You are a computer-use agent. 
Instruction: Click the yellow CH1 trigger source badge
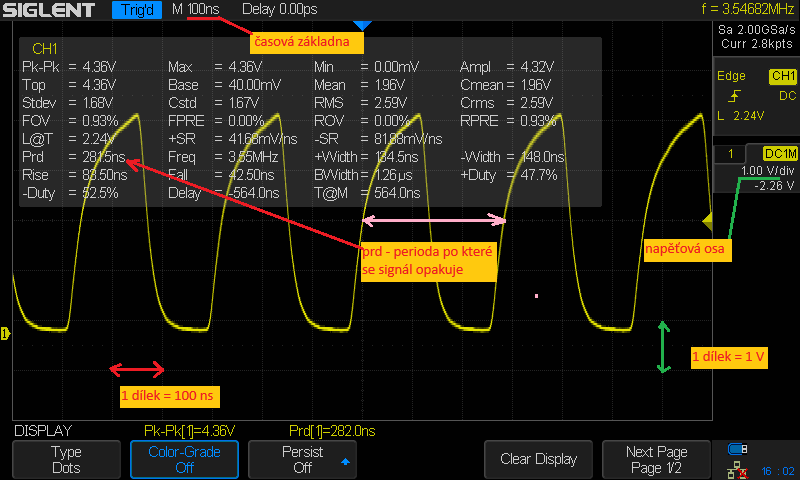pos(782,76)
